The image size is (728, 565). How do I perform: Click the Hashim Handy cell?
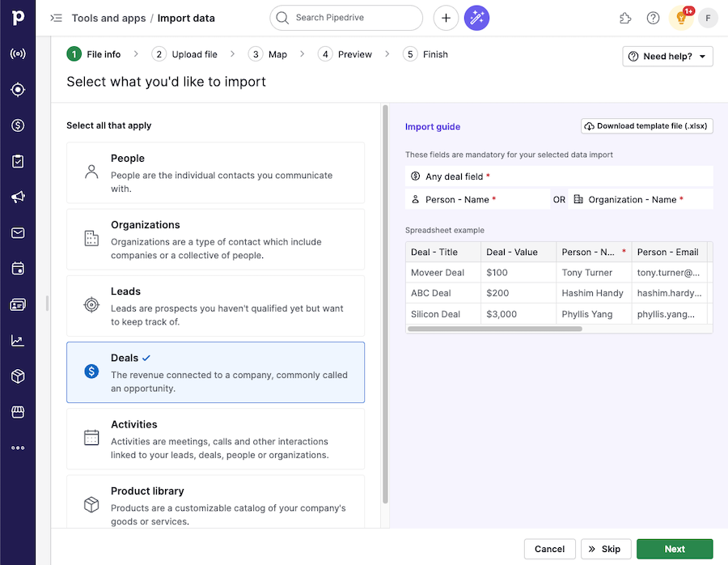594,293
